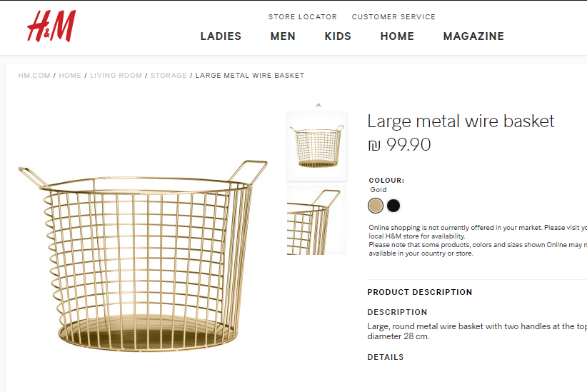Viewport: 587px width, 392px height.
Task: Open the Magazine section
Action: [x=473, y=36]
